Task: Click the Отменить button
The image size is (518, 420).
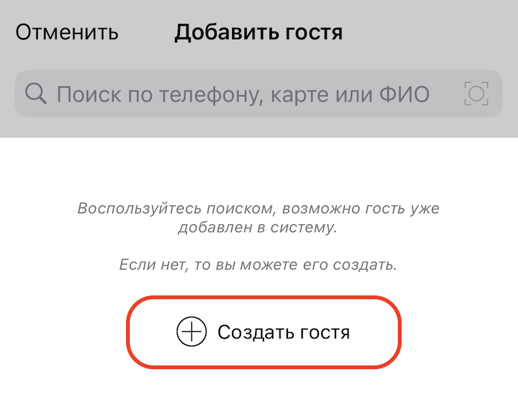Action: (x=67, y=32)
